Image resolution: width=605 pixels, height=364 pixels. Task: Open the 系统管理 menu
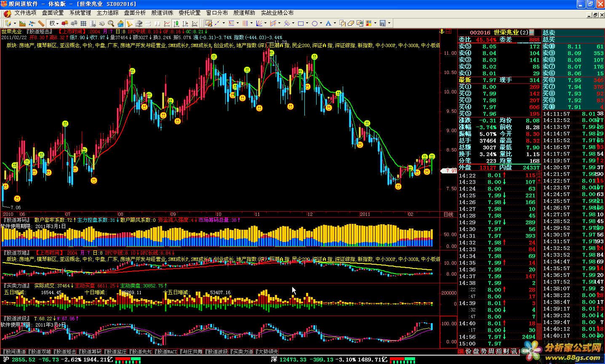(x=80, y=13)
